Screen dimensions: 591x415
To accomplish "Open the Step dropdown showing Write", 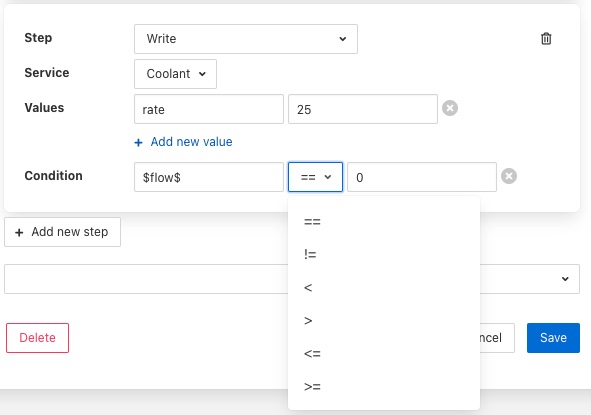I will (246, 39).
